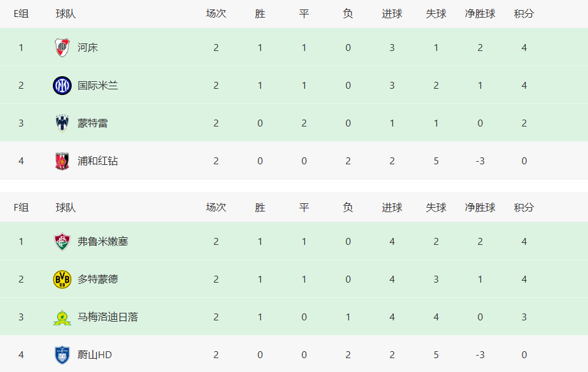
Task: Click the Mamelodi Sundowns (马梅洛迪日落) logo
Action: 62,317
